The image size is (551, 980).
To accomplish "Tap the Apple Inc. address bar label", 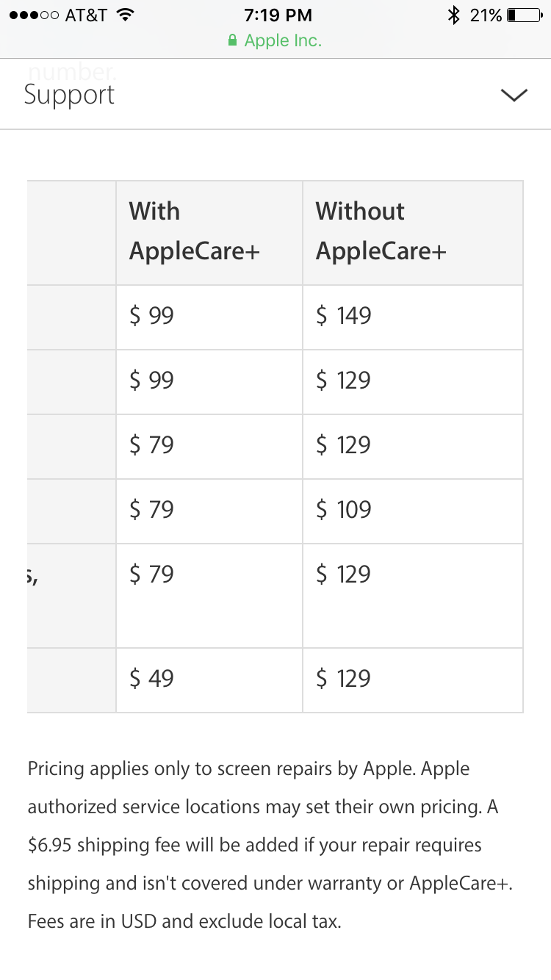I will [x=283, y=40].
